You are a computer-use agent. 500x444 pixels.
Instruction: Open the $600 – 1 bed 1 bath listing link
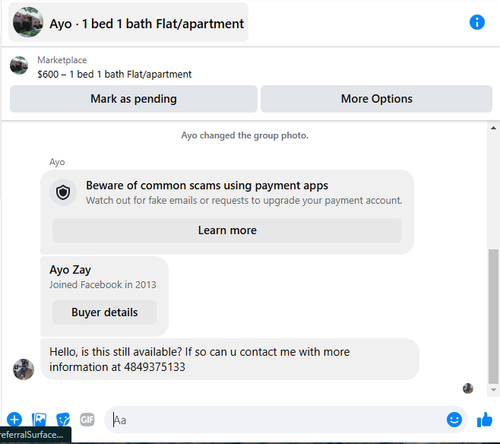(114, 74)
